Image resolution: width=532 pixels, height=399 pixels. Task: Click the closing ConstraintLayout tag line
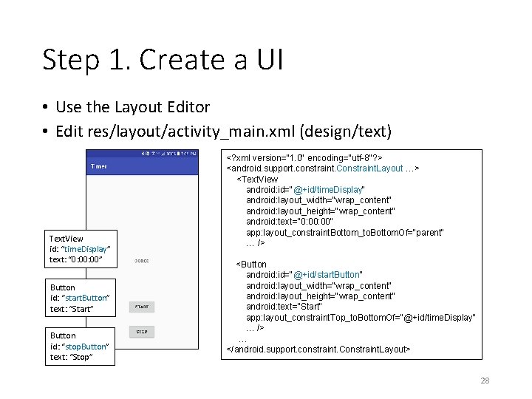(x=318, y=349)
